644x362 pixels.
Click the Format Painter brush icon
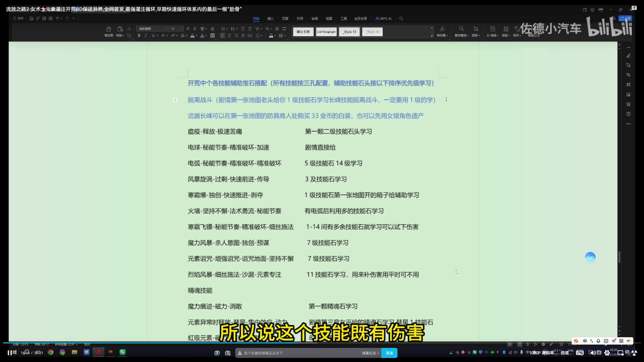click(109, 29)
